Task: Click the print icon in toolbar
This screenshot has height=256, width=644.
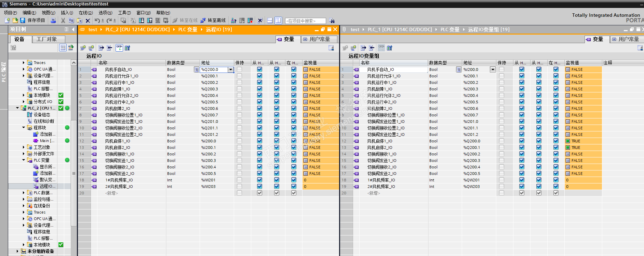Action: (53, 21)
